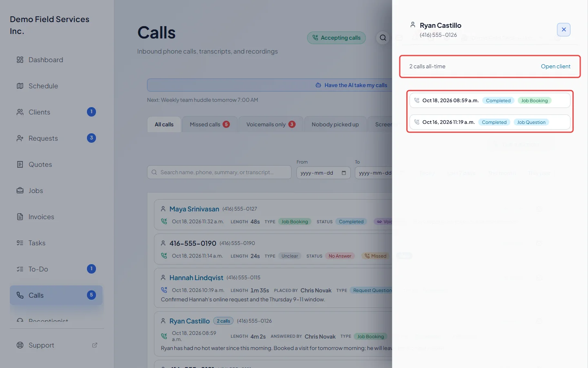Click the No Answer status badge
This screenshot has width=588, height=368.
point(340,256)
